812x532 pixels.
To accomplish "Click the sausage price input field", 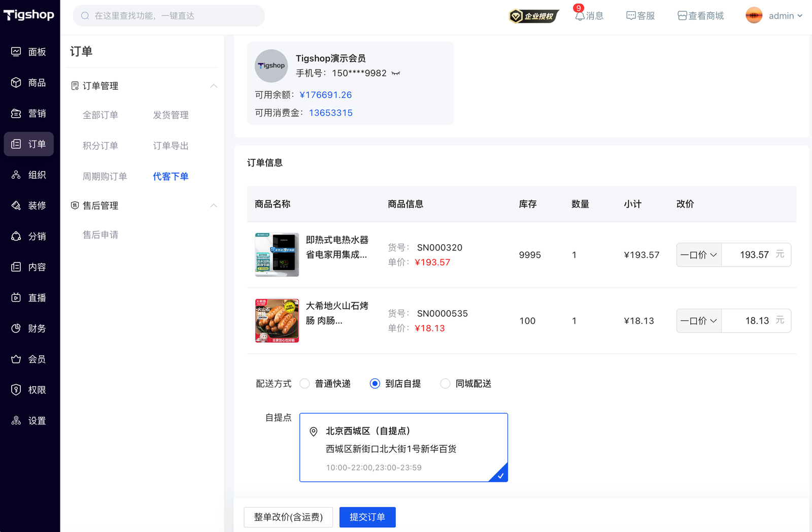I will 748,321.
